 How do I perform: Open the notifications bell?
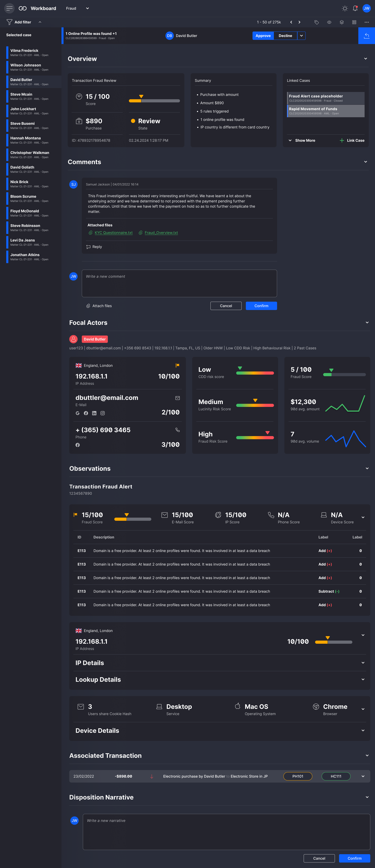pos(355,8)
